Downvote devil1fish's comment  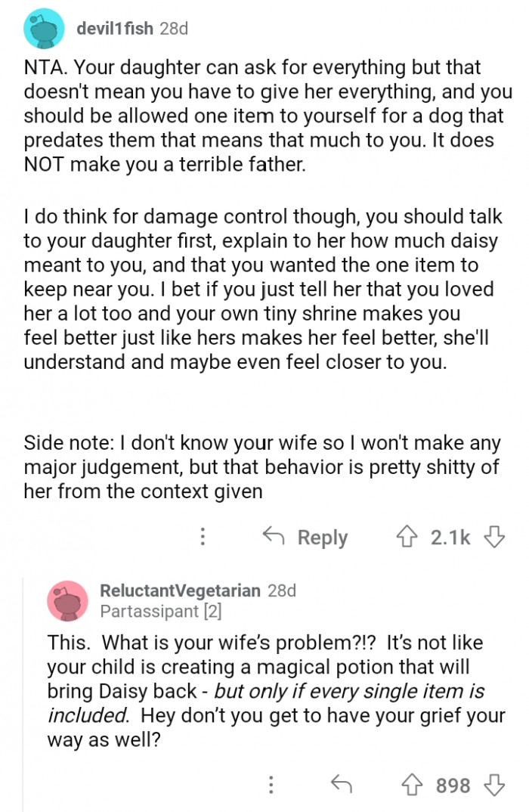click(x=493, y=537)
